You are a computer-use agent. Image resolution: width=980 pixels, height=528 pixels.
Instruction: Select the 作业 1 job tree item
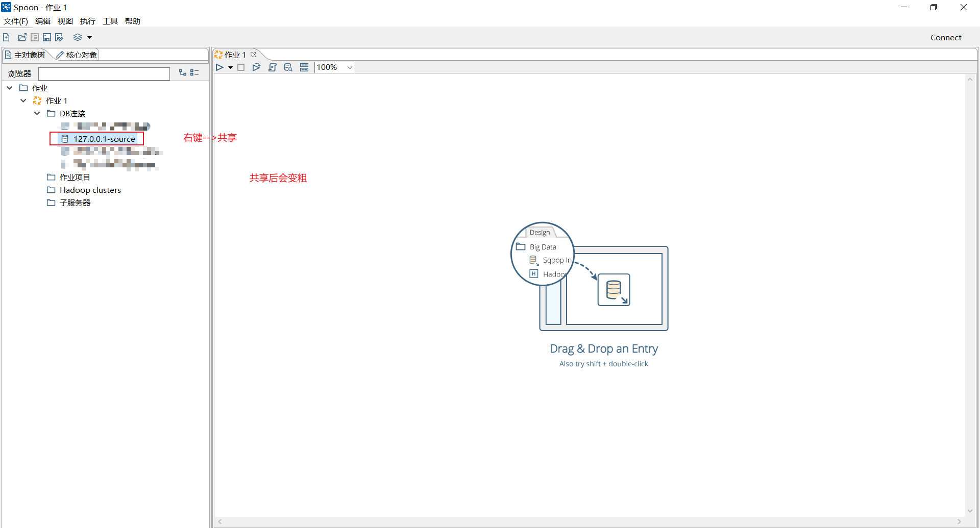click(x=56, y=100)
